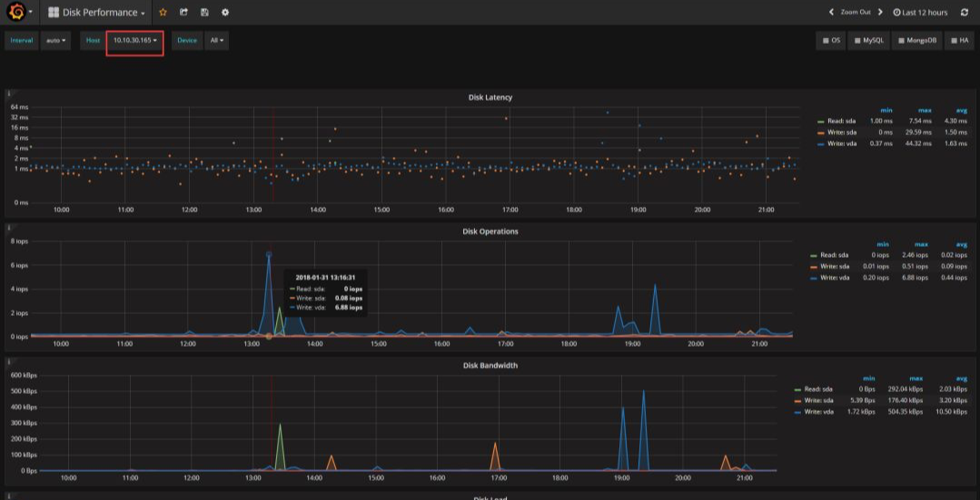The image size is (980, 500).
Task: Click the 29.59 ms max value in Disk Latency
Action: [x=921, y=132]
